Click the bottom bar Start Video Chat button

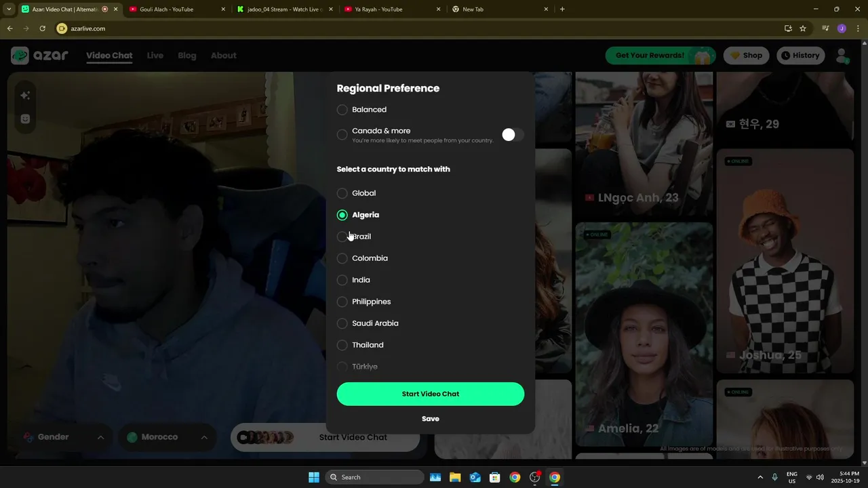pyautogui.click(x=325, y=437)
